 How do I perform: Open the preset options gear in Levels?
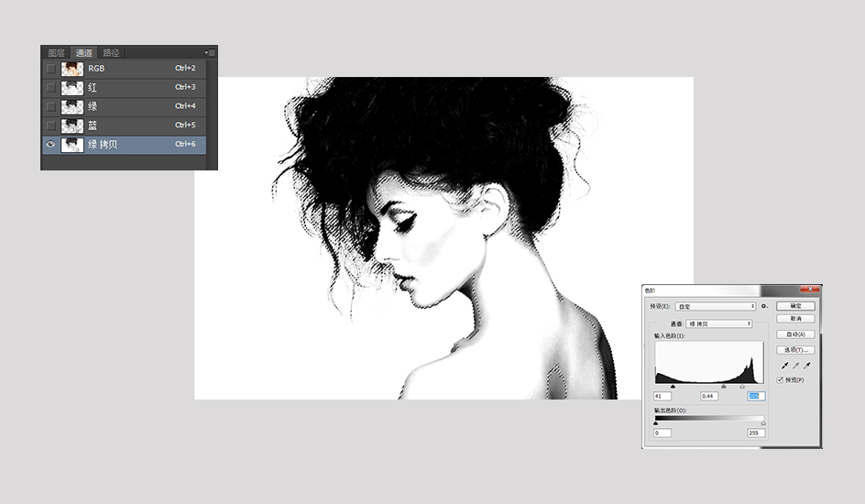coord(764,306)
